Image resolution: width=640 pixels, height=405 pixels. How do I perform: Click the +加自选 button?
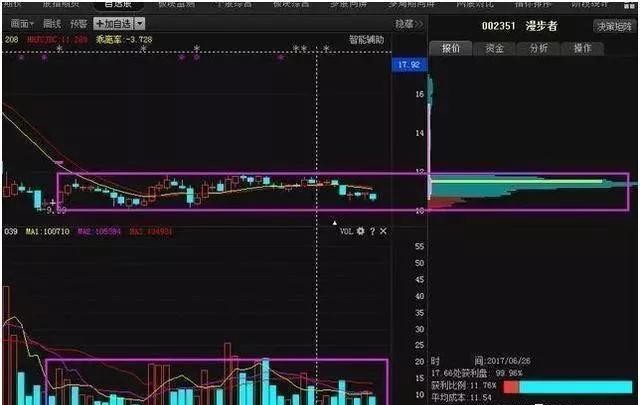click(x=114, y=24)
